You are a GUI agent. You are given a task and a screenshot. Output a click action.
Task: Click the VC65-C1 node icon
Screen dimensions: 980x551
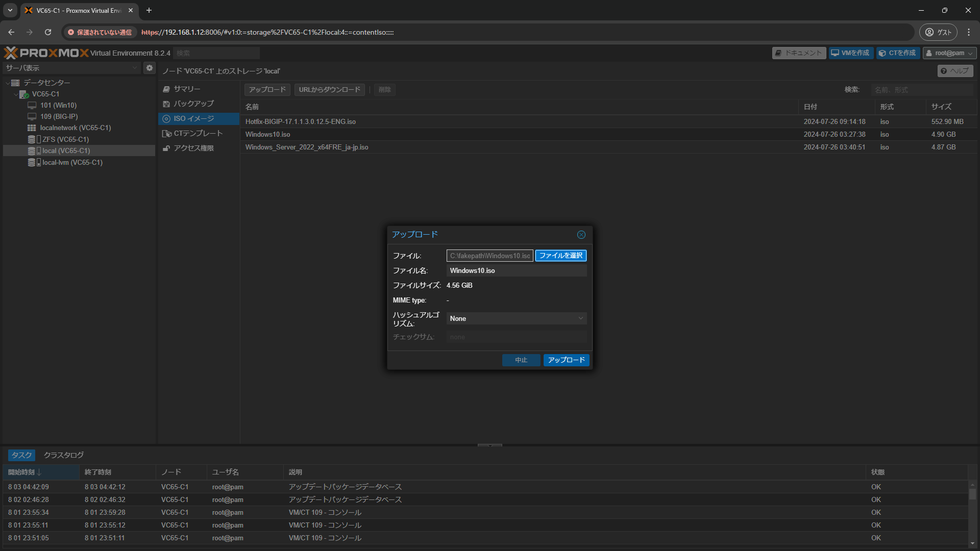click(x=24, y=94)
